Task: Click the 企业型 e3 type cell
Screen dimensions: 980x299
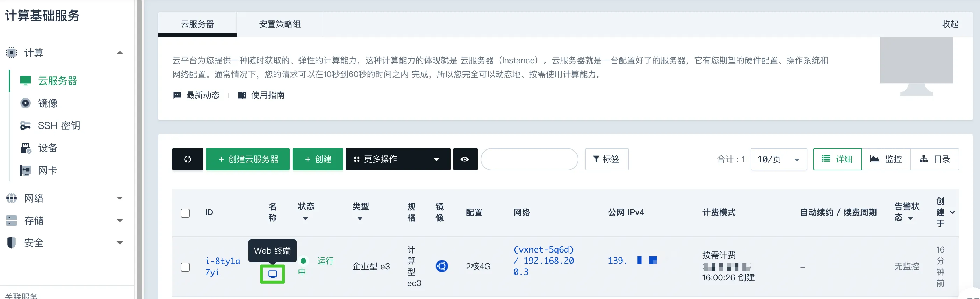Action: [x=371, y=266]
